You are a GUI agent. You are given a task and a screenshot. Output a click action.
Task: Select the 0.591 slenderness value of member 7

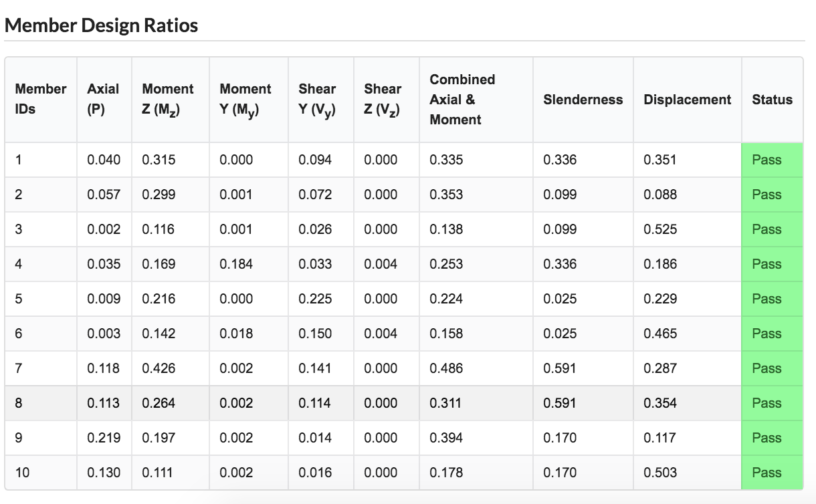pos(560,368)
